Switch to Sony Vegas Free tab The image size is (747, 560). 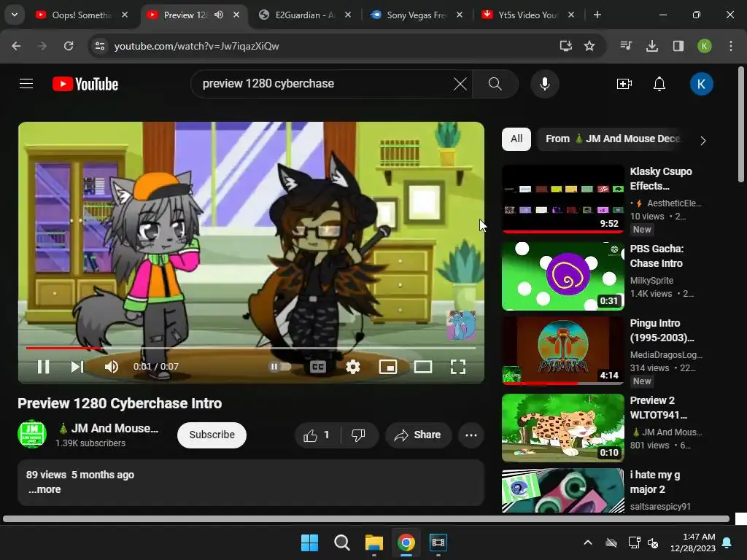(x=416, y=15)
